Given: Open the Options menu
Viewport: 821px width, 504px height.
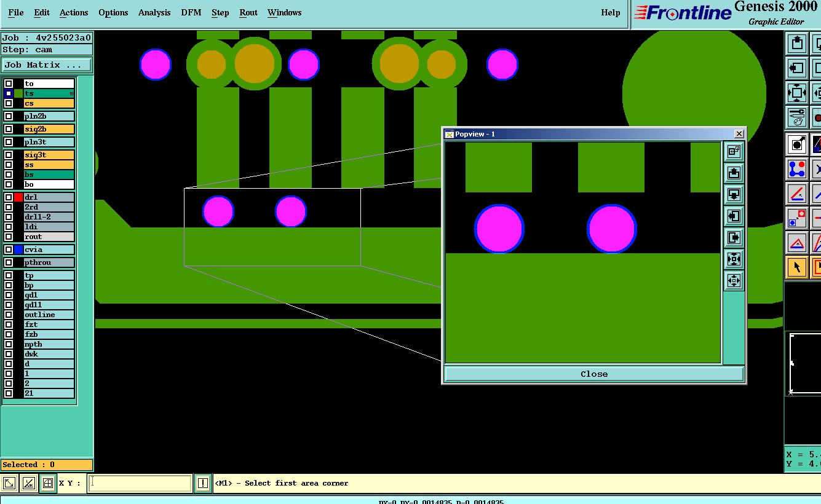Looking at the screenshot, I should point(113,12).
